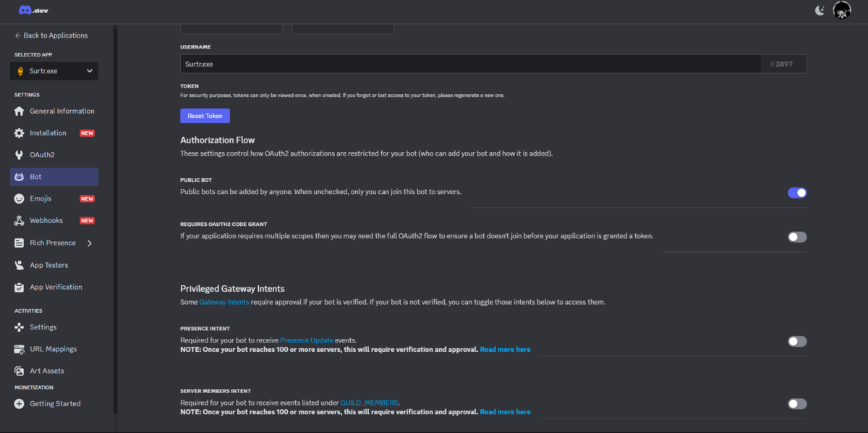Screen dimensions: 868x433
Task: Enable Requires OAuth2 Code Grant toggle
Action: (x=797, y=237)
